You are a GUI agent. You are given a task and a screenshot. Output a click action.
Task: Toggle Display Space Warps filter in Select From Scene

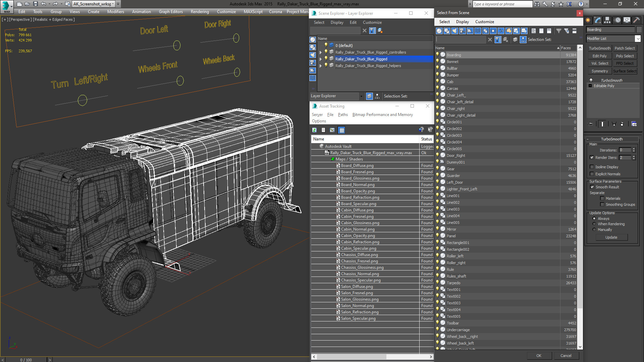(478, 31)
